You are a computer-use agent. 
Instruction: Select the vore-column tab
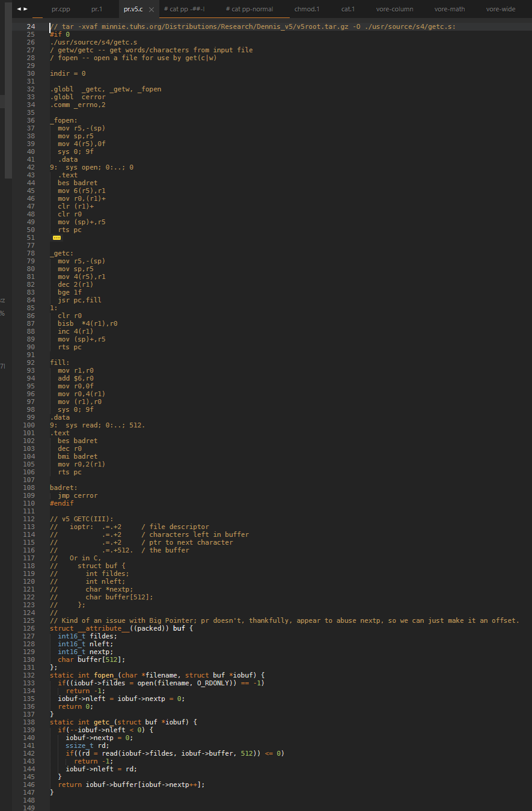click(x=394, y=10)
